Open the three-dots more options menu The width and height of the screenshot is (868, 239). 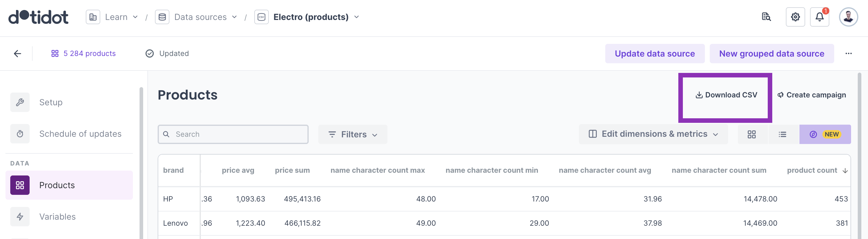point(848,54)
